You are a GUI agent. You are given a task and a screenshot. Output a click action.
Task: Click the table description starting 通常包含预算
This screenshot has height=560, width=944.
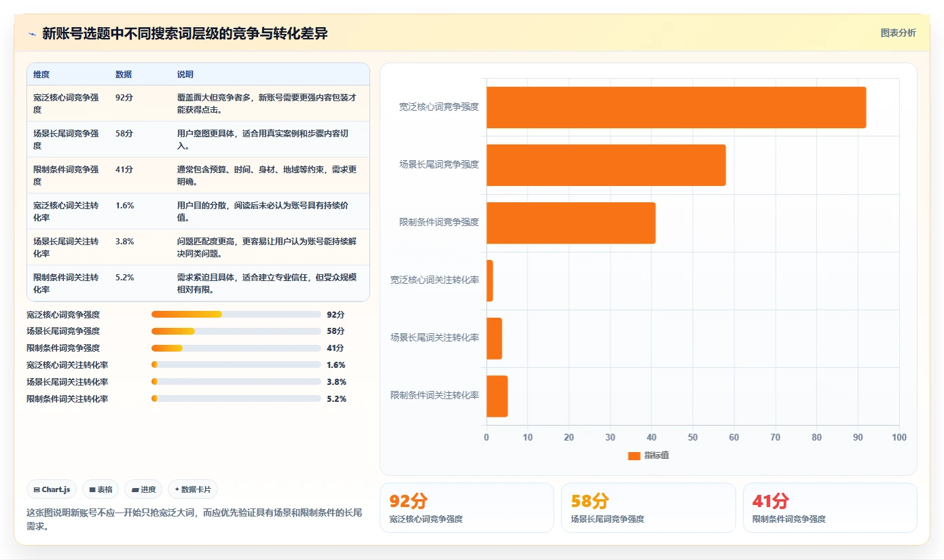point(267,175)
